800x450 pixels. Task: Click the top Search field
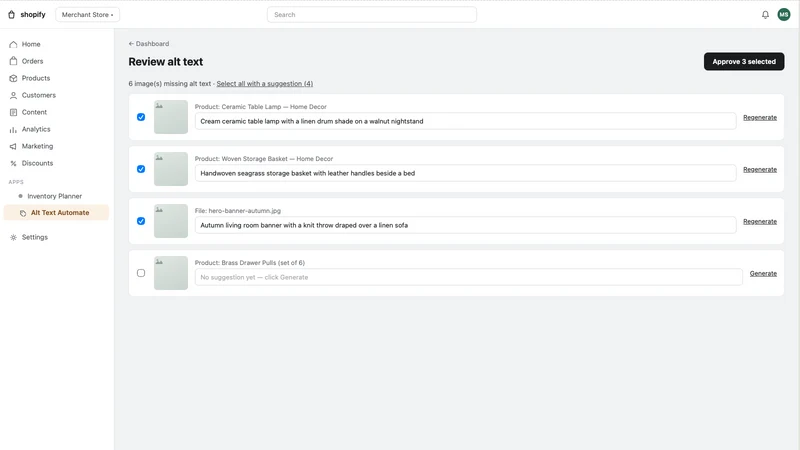pos(372,15)
